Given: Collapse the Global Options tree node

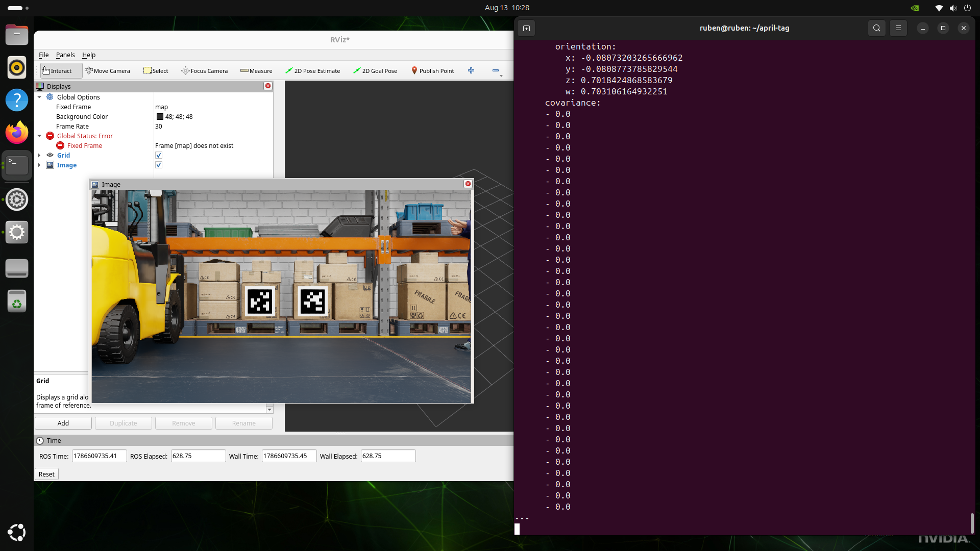Looking at the screenshot, I should click(39, 97).
